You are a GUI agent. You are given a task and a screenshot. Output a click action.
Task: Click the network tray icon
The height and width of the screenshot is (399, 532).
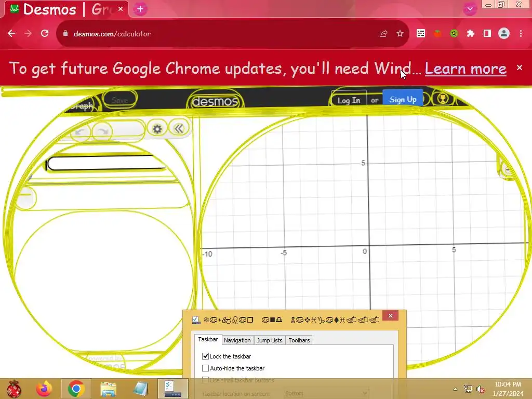click(x=468, y=389)
